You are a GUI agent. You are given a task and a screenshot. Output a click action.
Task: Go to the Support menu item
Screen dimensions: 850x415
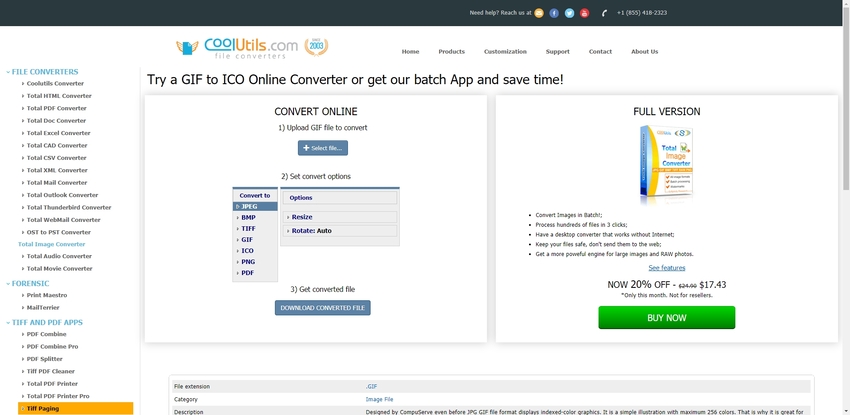click(557, 51)
